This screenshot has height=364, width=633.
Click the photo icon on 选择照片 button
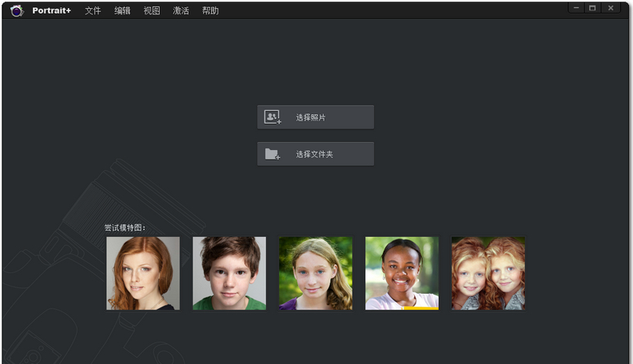(x=273, y=117)
